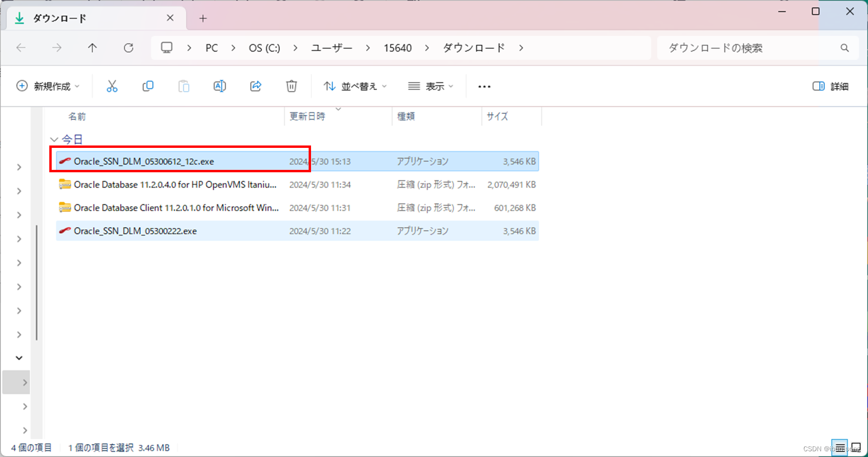
Task: Collapse the 今日 group
Action: click(x=54, y=139)
